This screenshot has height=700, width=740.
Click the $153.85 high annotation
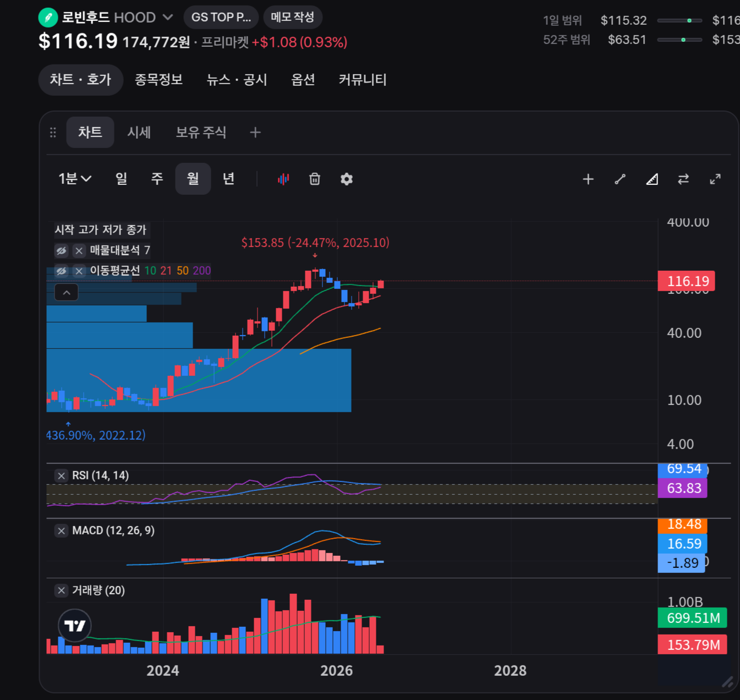coord(315,243)
